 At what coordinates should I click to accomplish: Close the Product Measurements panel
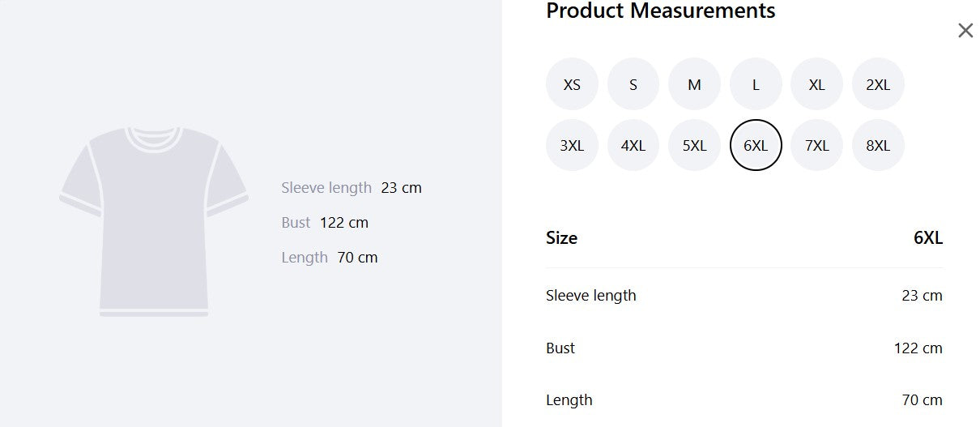click(x=965, y=31)
